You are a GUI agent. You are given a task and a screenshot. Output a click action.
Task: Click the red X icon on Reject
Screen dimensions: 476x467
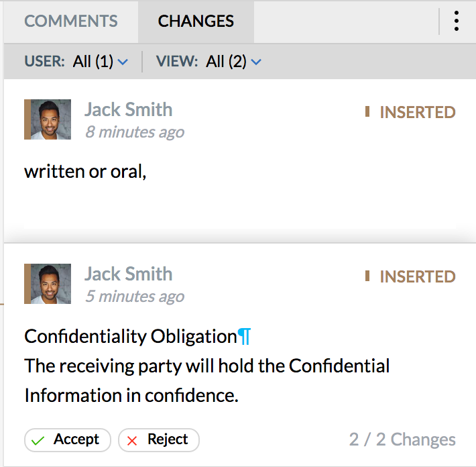coord(132,440)
